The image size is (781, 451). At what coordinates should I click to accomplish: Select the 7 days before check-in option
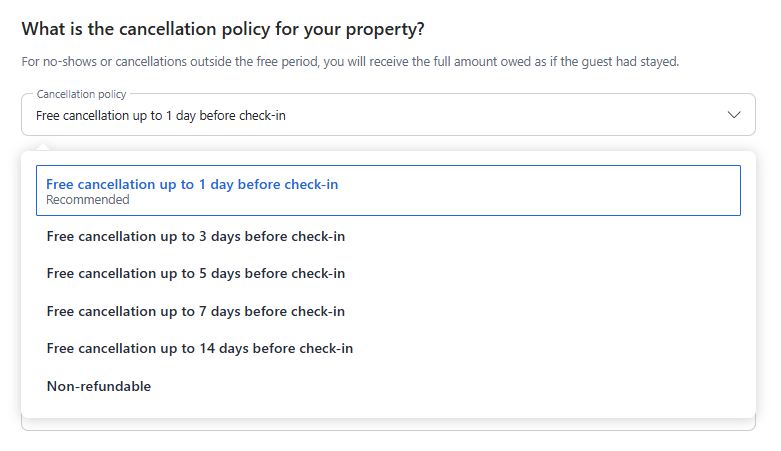[x=388, y=311]
